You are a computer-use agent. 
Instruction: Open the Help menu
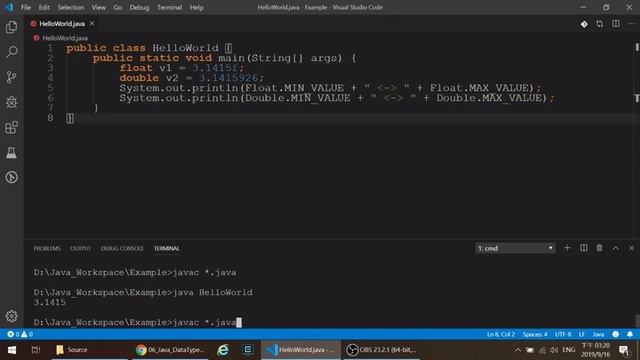pyautogui.click(x=196, y=7)
